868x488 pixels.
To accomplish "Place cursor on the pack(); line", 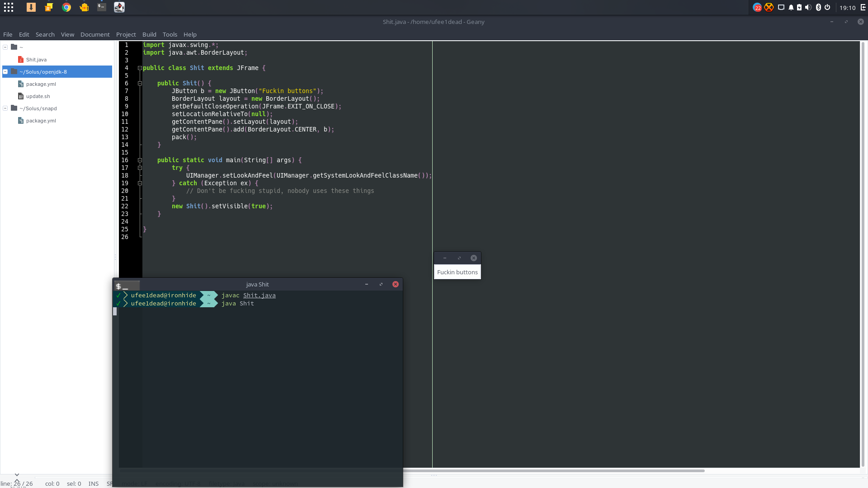I will (184, 137).
